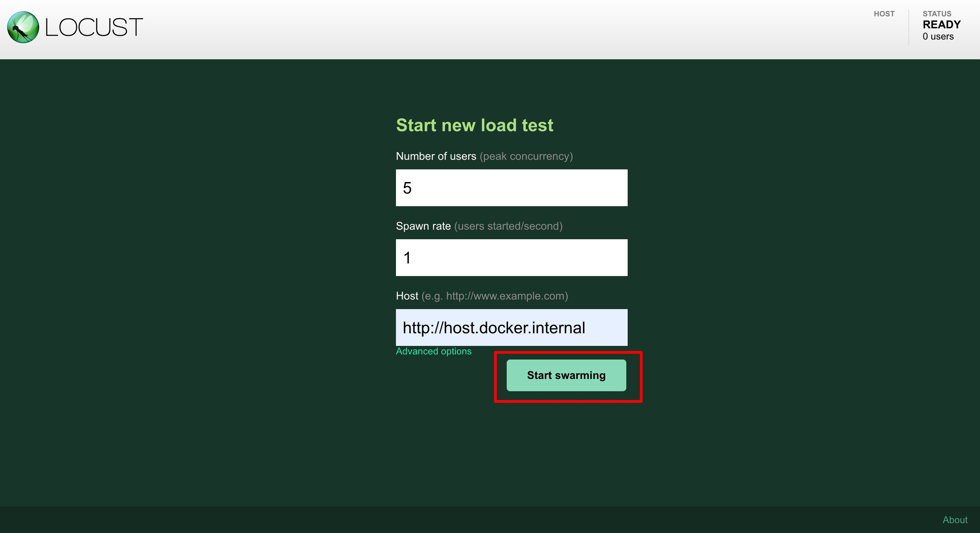
Task: Expand the Advanced options section
Action: point(433,351)
